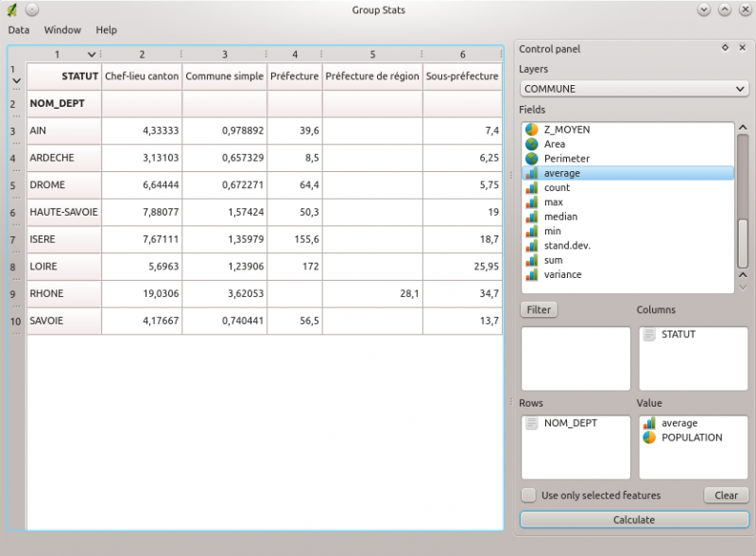Select the variance function field
The image size is (756, 556).
coord(562,274)
